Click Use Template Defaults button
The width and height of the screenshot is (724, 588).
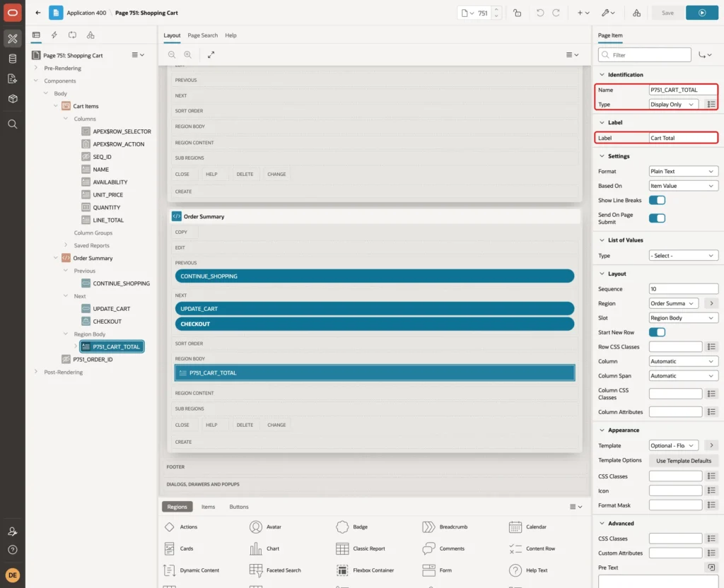[684, 461]
